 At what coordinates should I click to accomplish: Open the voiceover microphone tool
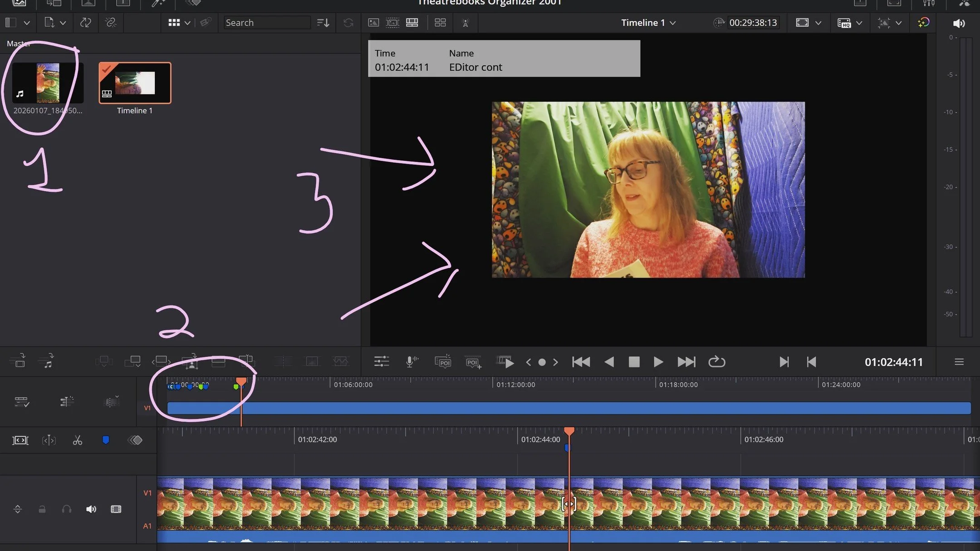(x=411, y=361)
